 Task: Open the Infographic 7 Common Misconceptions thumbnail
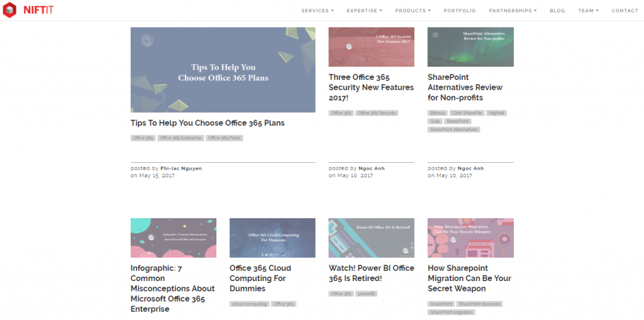pos(174,238)
